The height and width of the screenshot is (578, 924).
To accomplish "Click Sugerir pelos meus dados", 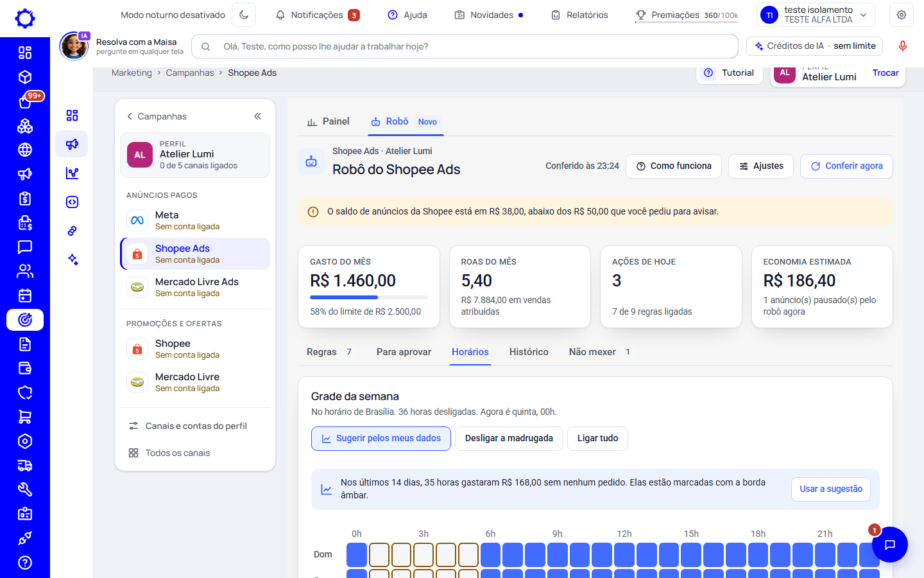I will 381,439.
